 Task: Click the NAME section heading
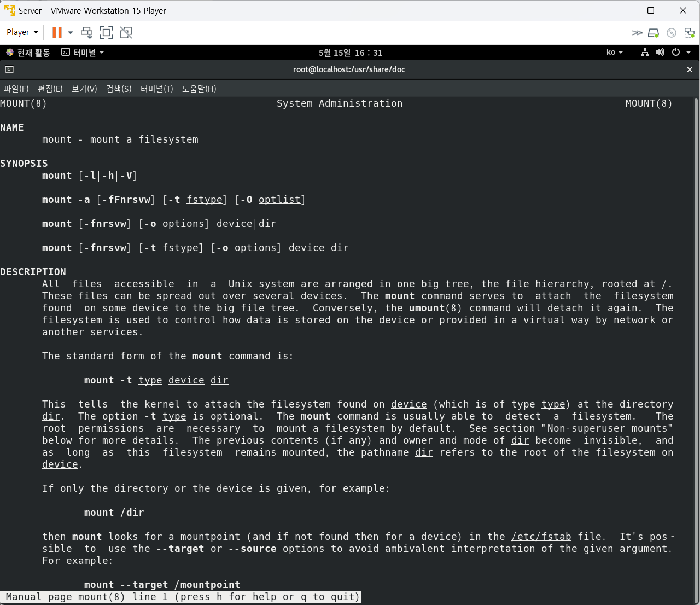(12, 127)
